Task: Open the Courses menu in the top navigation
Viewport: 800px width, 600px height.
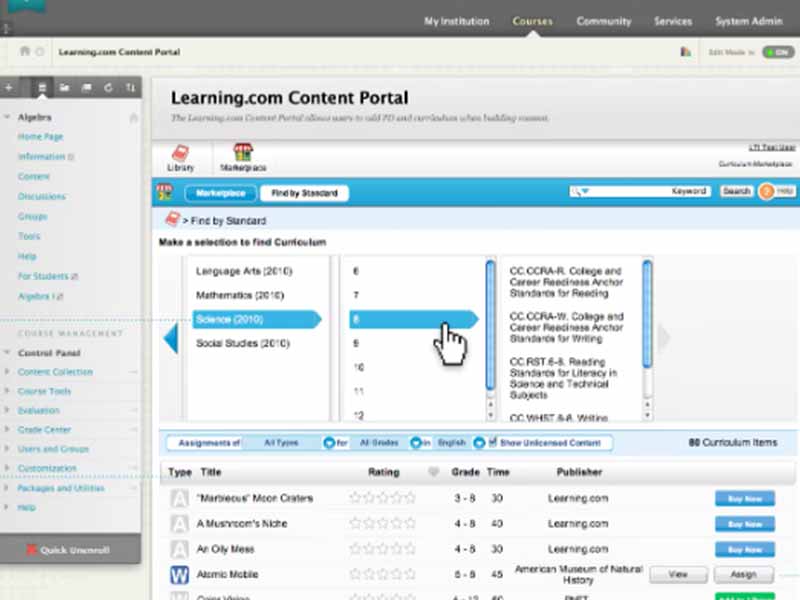Action: coord(532,20)
